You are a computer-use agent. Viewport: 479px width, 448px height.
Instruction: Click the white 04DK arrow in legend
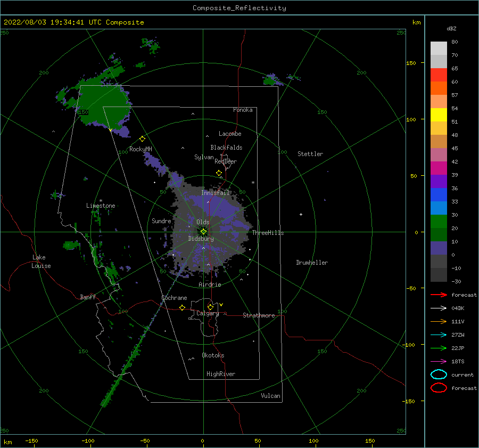coord(439,308)
